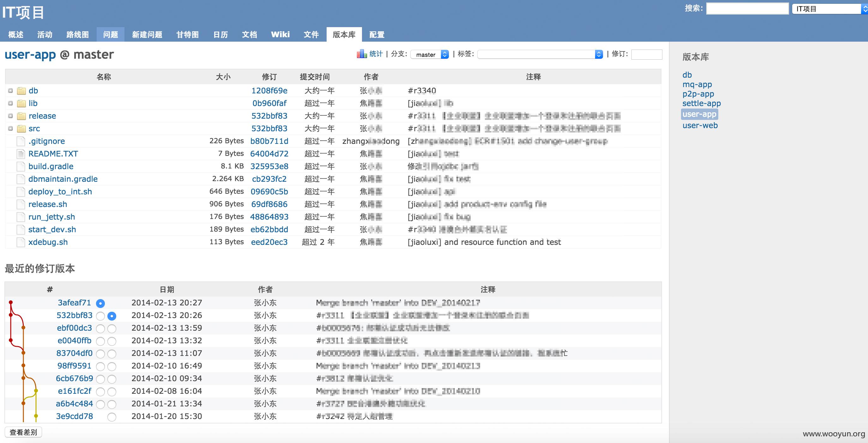Click the red graph node for 3afeaf71

point(11,302)
